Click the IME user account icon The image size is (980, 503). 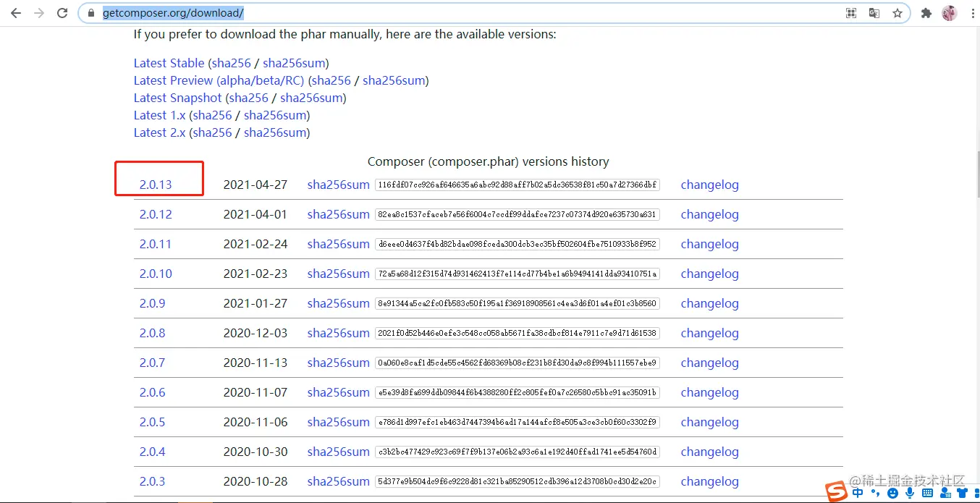pyautogui.click(x=945, y=493)
